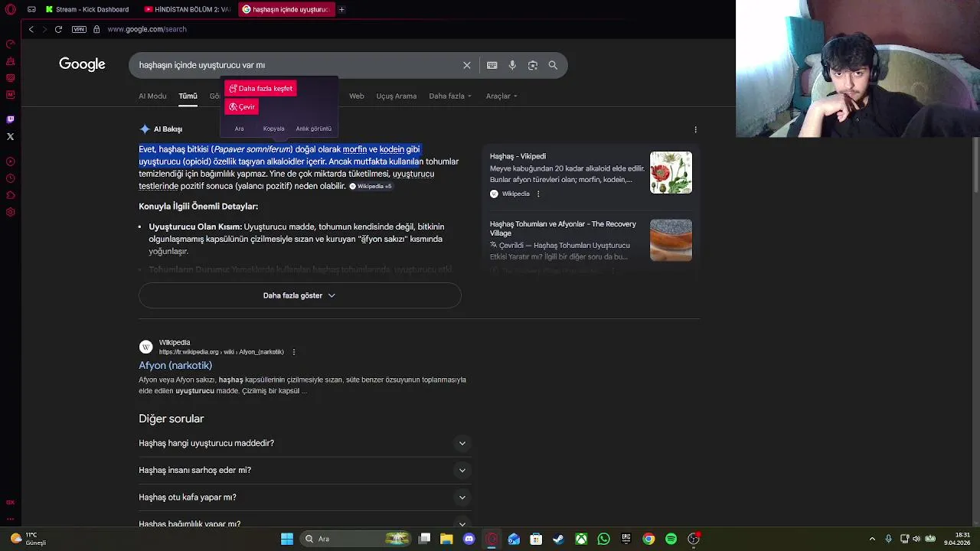
Task: Click the morfin link in AI answer
Action: click(x=354, y=149)
